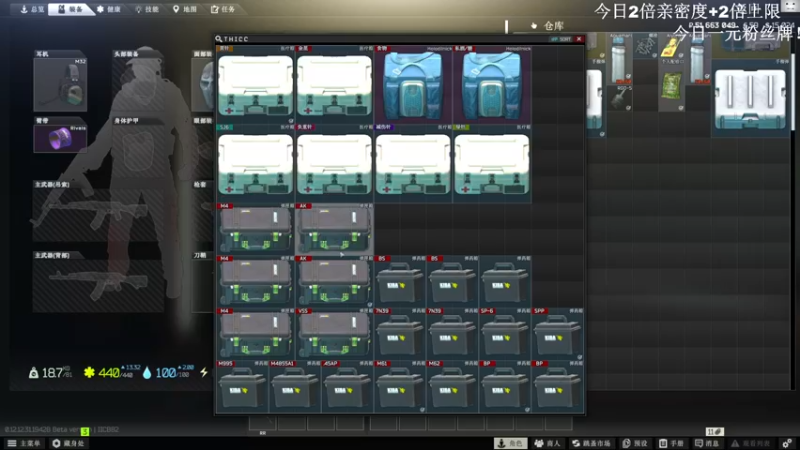Click the 主武器(背部) back weapon slot
The height and width of the screenshot is (450, 800).
click(x=98, y=285)
